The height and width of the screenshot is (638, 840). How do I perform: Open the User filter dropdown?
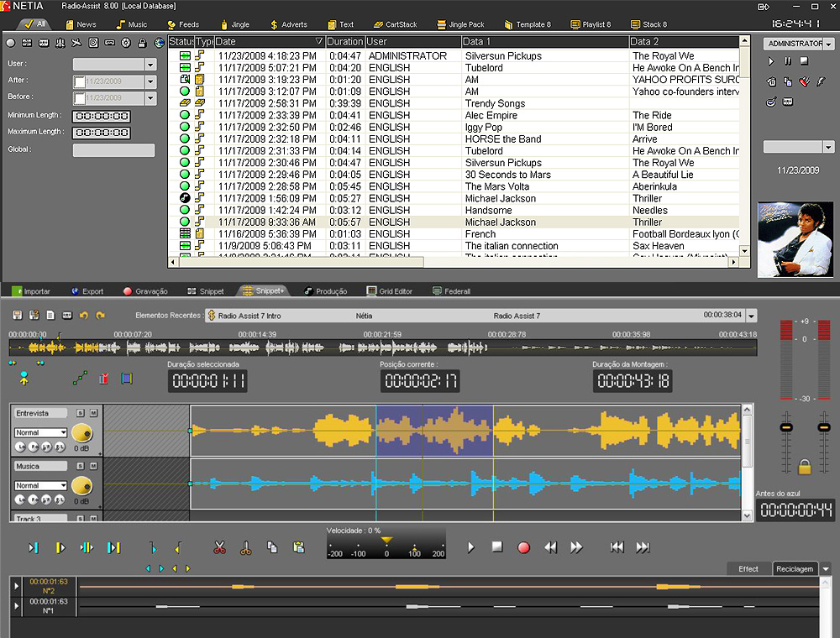(150, 65)
